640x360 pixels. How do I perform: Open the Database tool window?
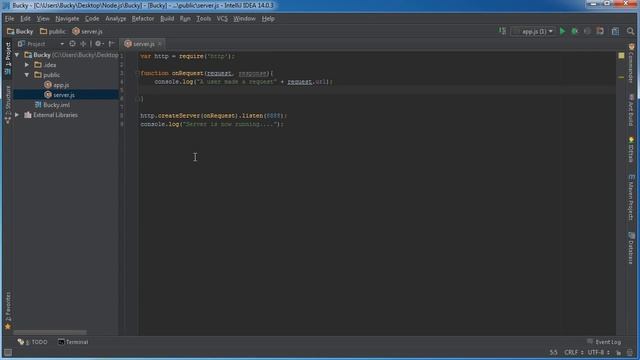(x=631, y=248)
